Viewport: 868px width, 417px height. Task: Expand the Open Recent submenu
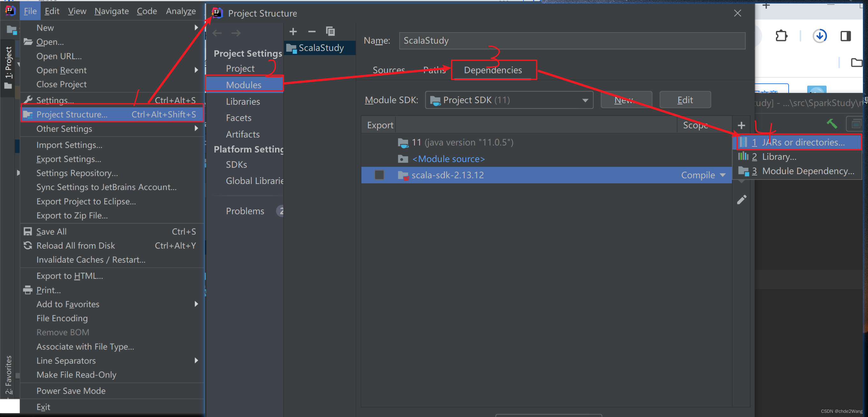(196, 70)
